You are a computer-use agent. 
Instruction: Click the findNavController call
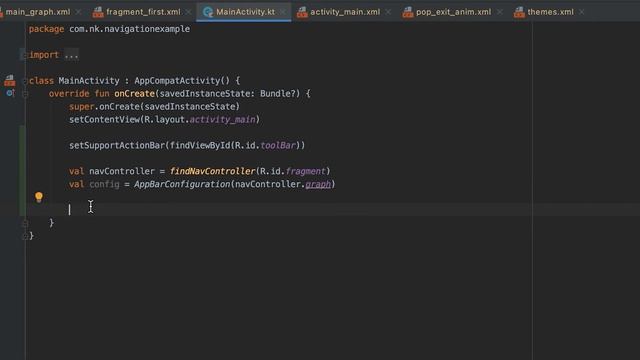tap(213, 171)
